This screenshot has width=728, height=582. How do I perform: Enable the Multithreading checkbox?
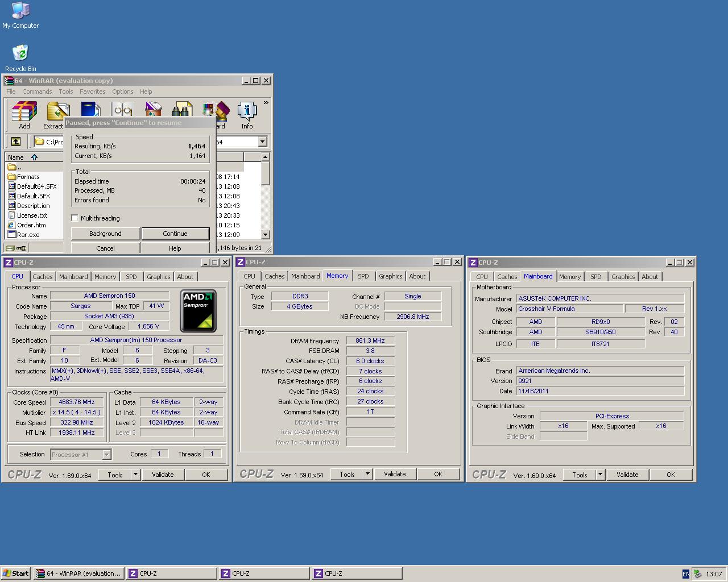click(x=75, y=218)
